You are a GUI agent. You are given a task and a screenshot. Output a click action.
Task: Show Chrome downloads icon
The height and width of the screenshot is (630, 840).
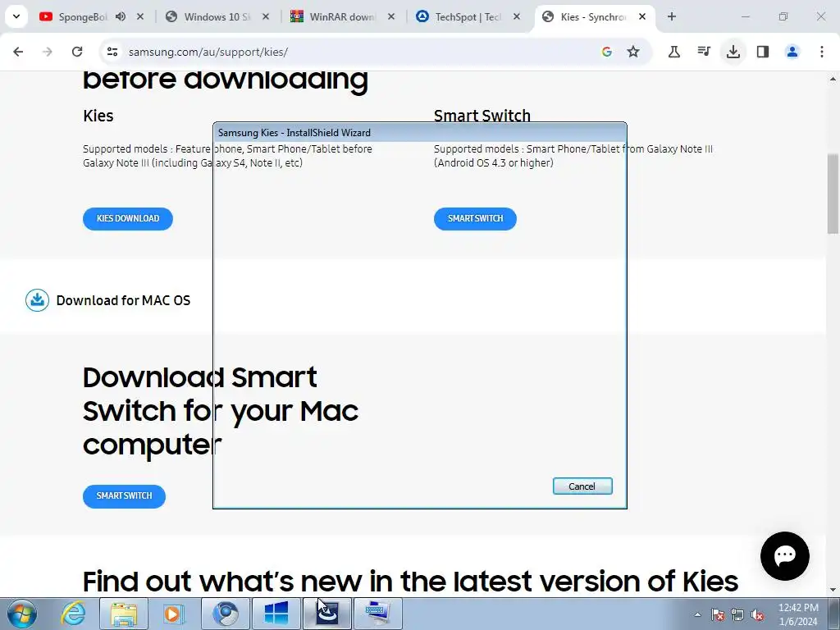(x=733, y=52)
